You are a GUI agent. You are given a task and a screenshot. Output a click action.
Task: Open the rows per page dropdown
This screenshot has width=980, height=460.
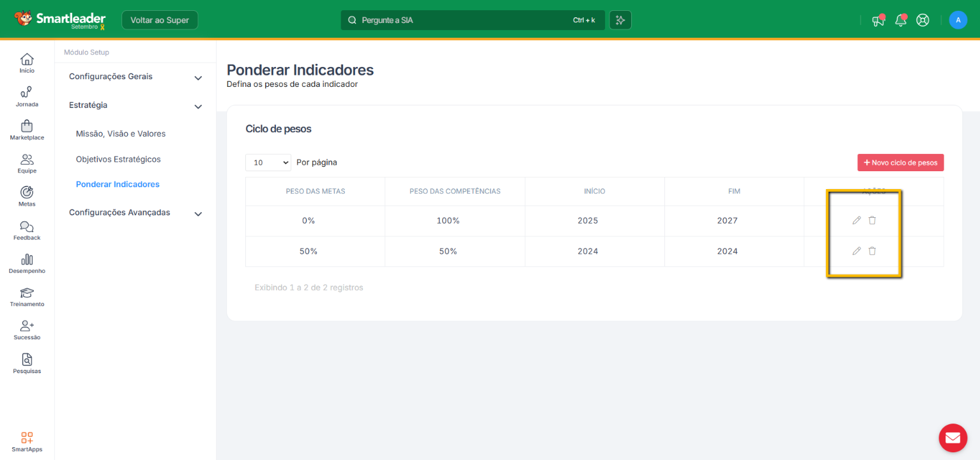click(x=268, y=162)
